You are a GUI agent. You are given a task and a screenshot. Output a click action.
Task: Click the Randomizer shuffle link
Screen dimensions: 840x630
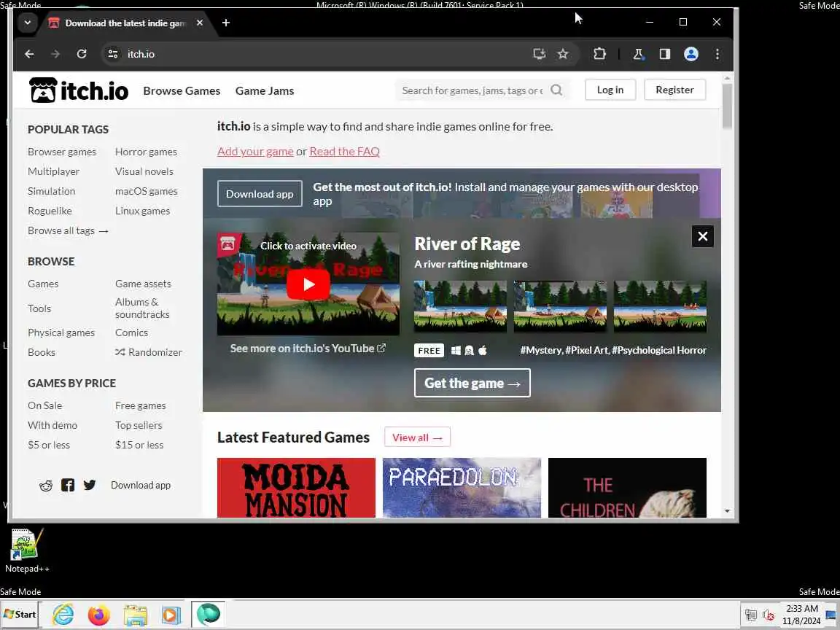(149, 352)
